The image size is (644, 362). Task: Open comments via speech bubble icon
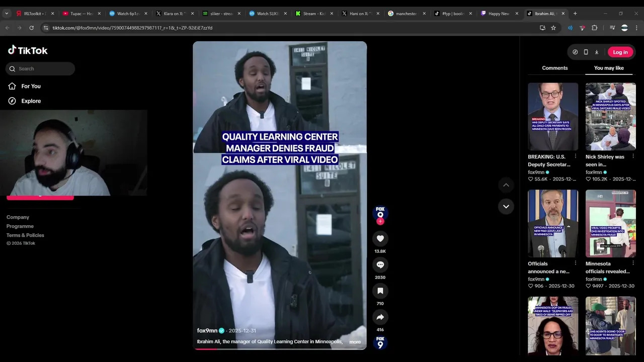coord(380,265)
